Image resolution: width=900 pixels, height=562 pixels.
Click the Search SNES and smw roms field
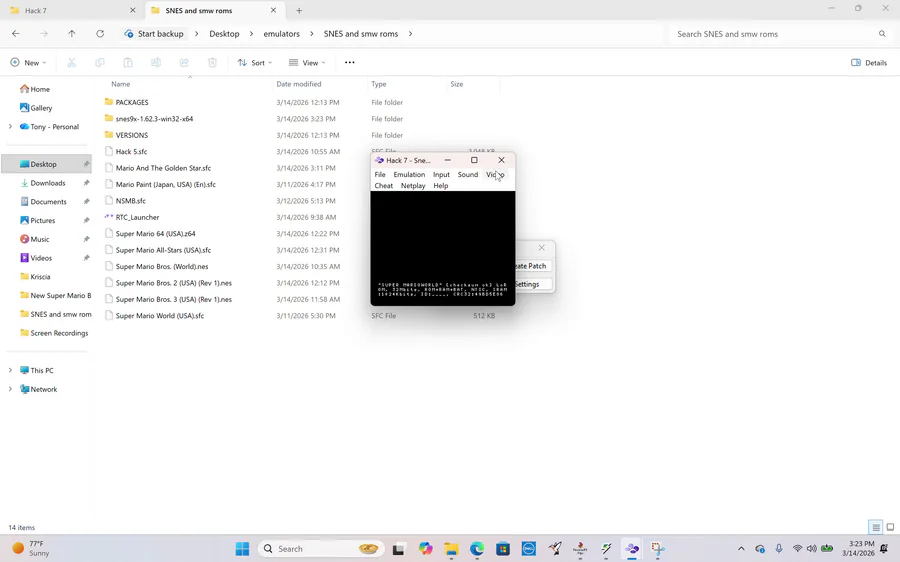click(781, 34)
